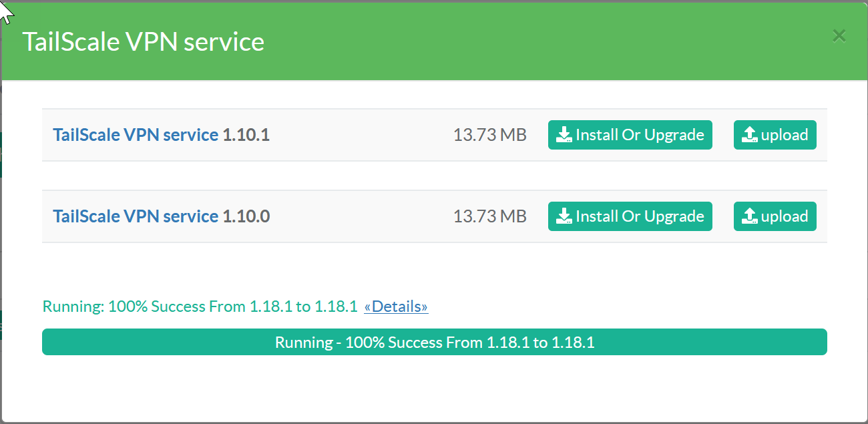Open the TailScale VPN service 1.10.1 link
The image size is (868, 424).
136,135
